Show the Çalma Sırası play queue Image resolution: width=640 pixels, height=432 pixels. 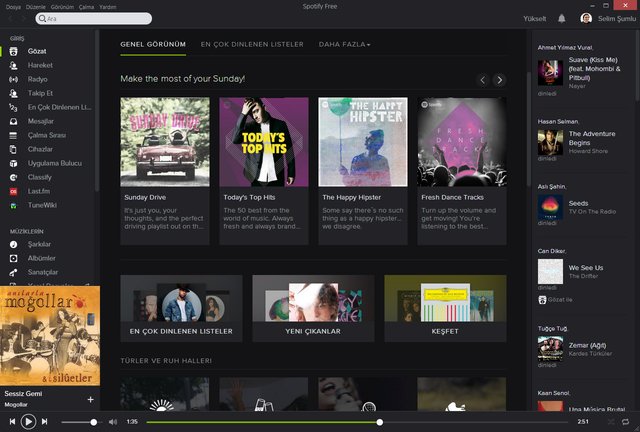pos(47,135)
